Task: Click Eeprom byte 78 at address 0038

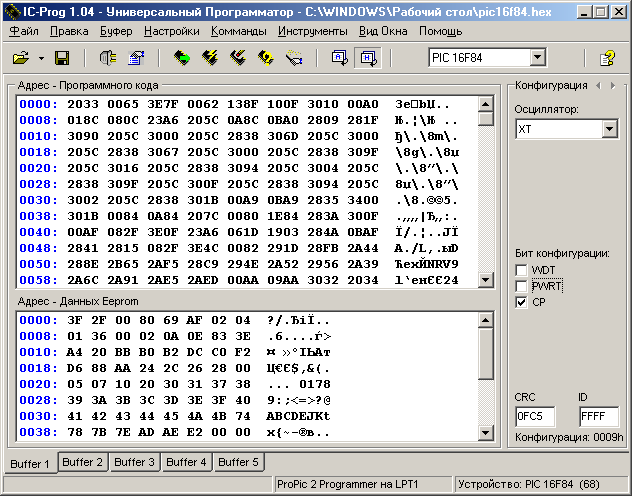Action: 75,432
